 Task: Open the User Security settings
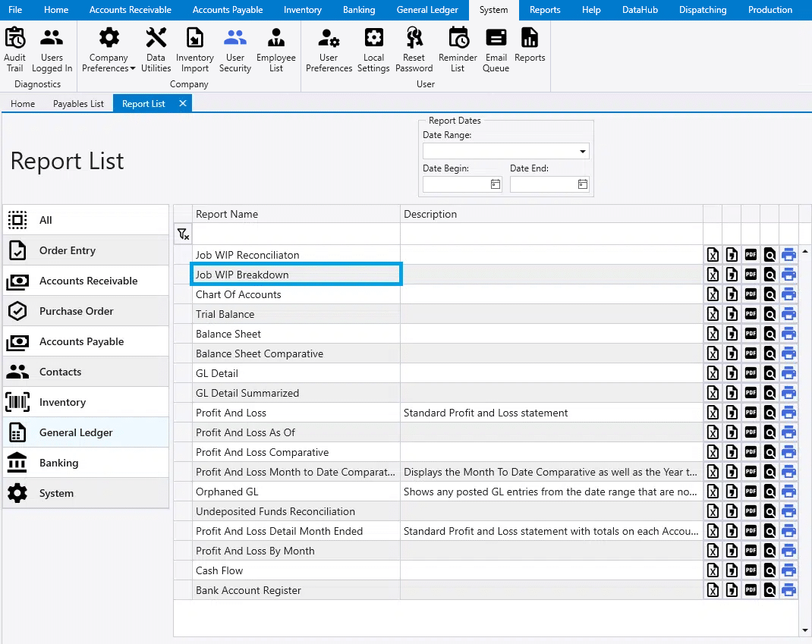235,50
